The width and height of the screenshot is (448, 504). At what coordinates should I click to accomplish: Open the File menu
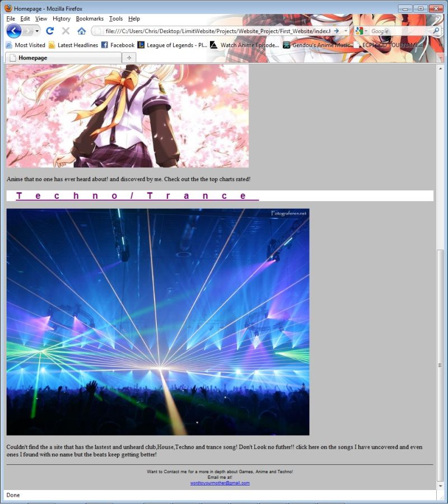point(11,18)
